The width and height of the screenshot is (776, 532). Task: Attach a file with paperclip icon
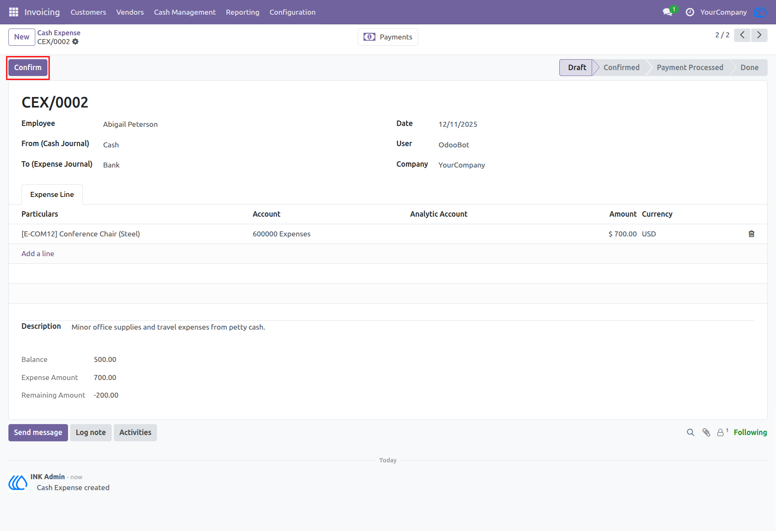pos(706,432)
